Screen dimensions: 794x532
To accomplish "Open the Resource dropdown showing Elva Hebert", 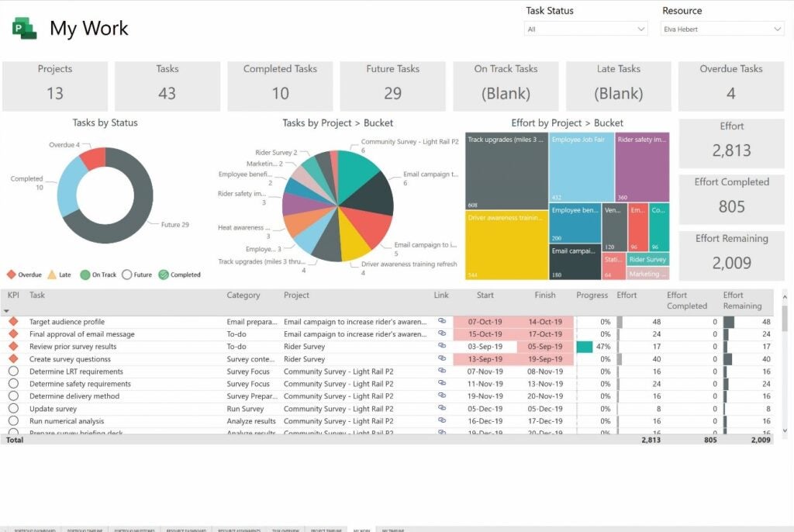I will (x=722, y=29).
